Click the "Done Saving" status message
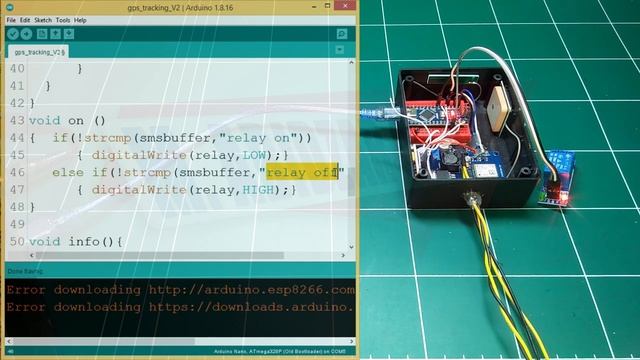Viewport: 640px width, 360px height. (x=25, y=271)
